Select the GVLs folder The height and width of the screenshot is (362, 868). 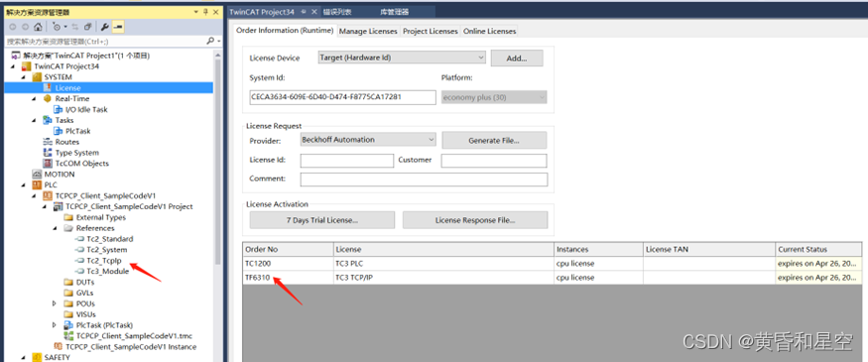pos(84,293)
